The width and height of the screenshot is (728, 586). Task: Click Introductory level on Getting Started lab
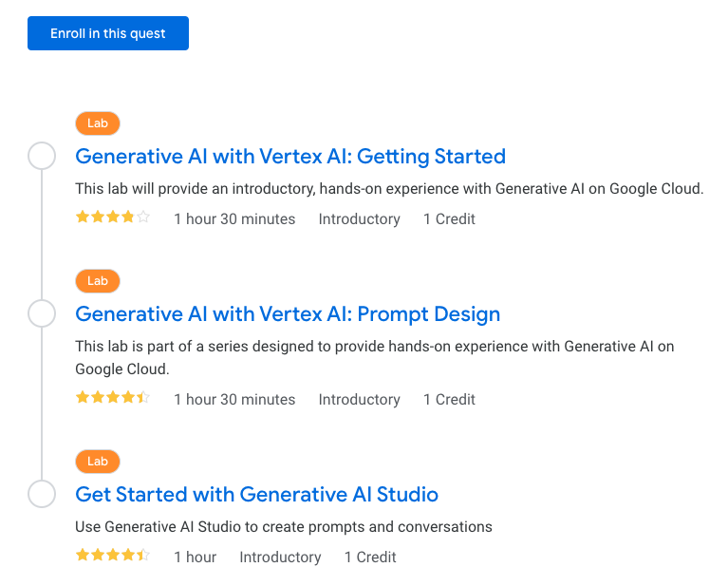click(359, 219)
